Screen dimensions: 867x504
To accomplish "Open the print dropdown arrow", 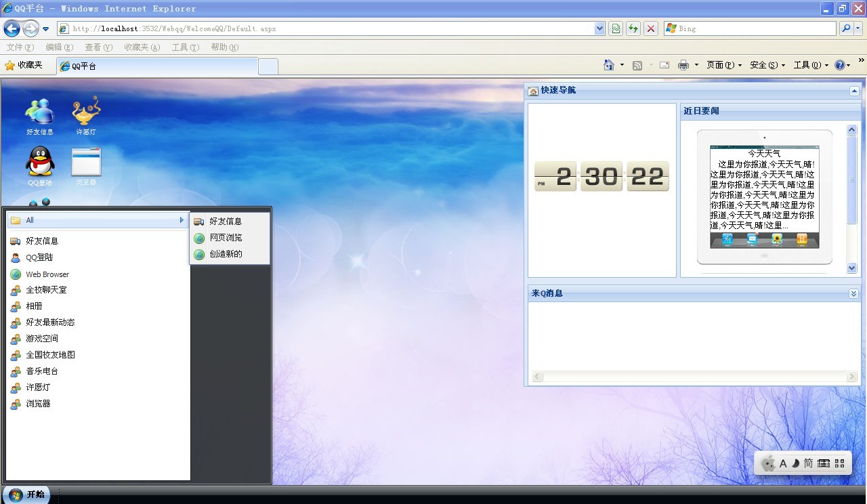I will click(696, 65).
